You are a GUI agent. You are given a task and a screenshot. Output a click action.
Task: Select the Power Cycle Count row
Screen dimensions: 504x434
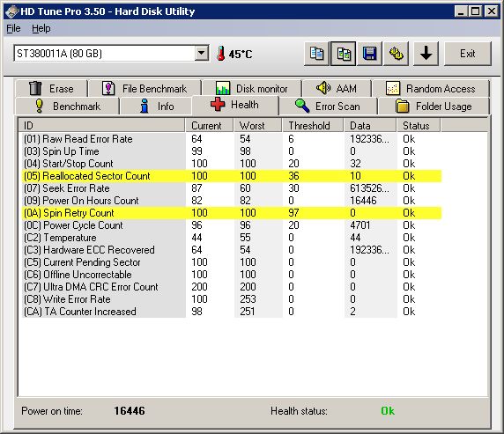[232, 225]
